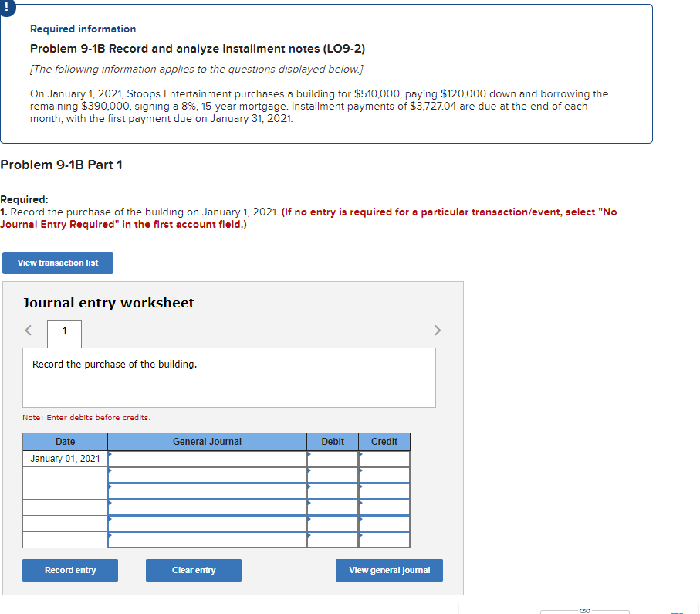Open the View general journal button
Image resolution: width=700 pixels, height=614 pixels.
tap(389, 570)
